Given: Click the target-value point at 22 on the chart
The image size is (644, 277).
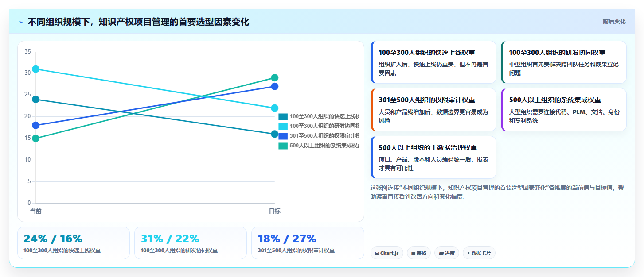Looking at the screenshot, I should (x=274, y=108).
